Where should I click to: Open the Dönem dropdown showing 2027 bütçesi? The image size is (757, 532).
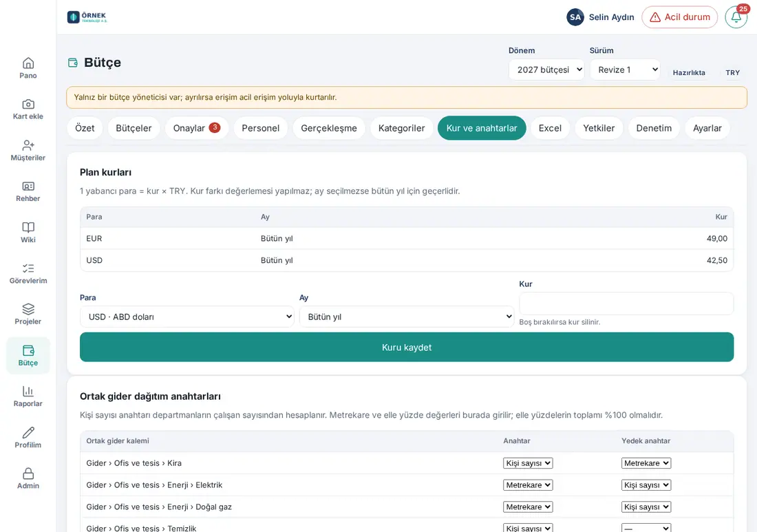pyautogui.click(x=546, y=70)
